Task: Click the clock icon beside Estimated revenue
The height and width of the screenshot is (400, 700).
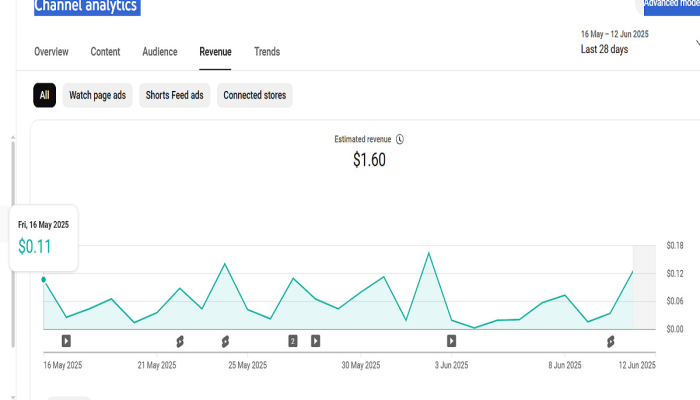Action: tap(400, 139)
